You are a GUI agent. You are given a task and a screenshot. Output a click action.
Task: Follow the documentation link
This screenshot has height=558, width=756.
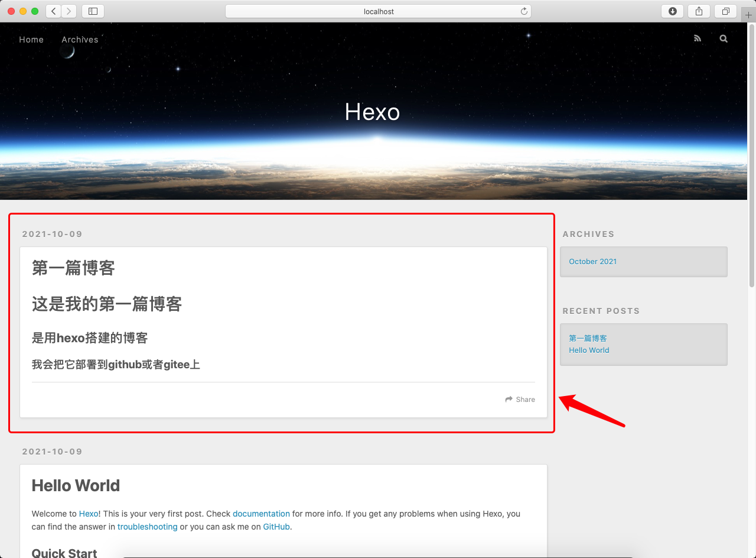tap(261, 514)
